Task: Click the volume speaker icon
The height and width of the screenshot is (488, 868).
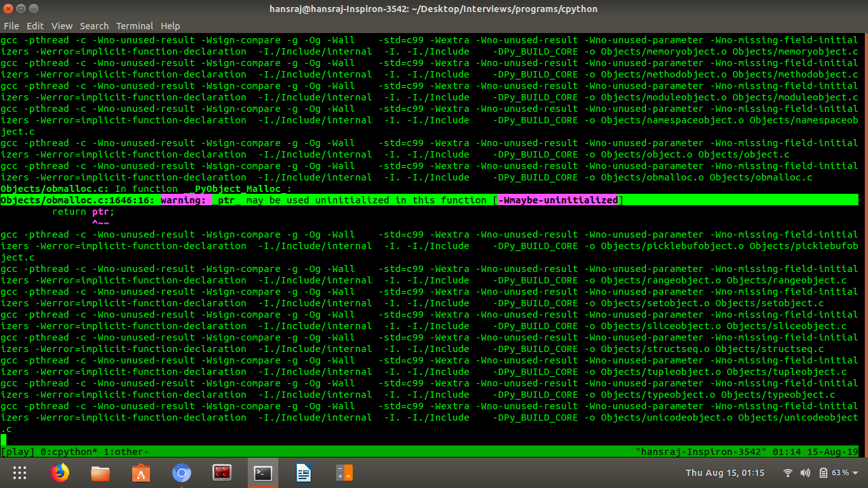Action: coord(805,473)
